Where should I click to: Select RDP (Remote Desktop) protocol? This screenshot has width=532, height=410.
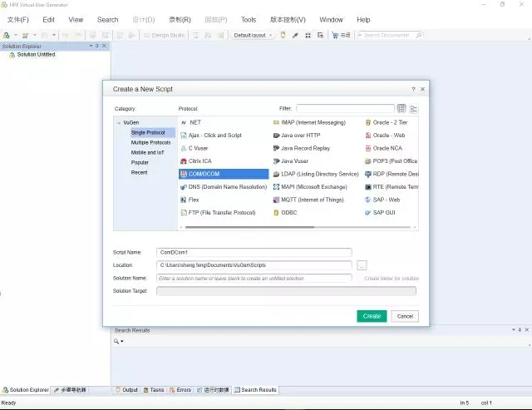tap(392, 174)
